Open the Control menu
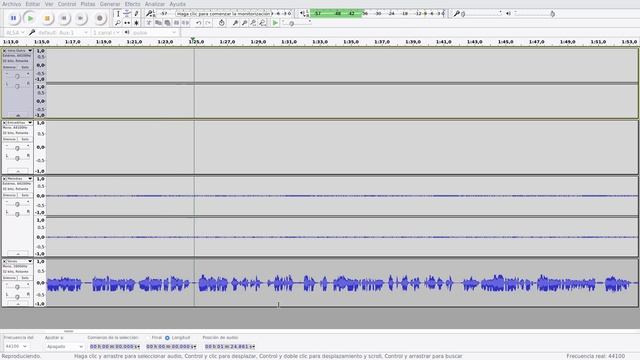The image size is (640, 360). point(67,4)
